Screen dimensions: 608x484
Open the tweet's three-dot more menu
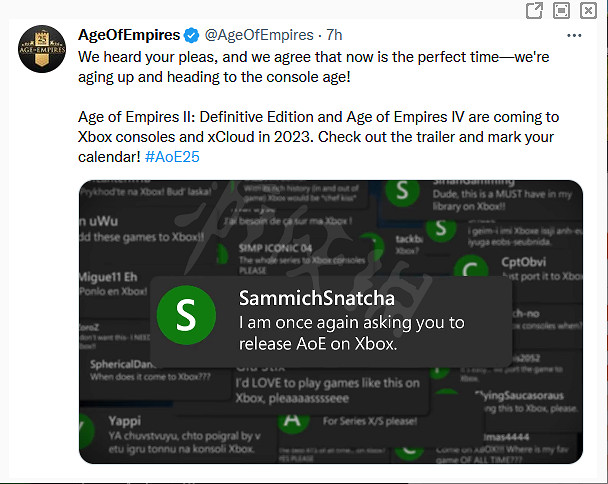[574, 35]
